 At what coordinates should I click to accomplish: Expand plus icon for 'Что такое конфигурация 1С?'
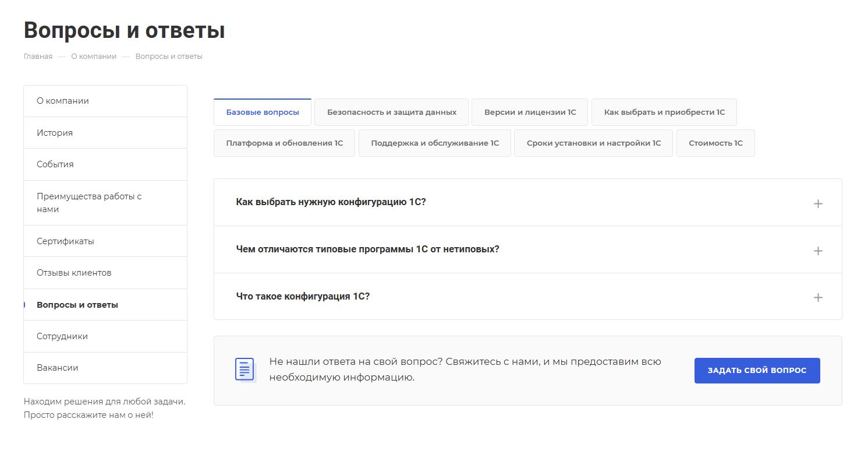coord(817,297)
